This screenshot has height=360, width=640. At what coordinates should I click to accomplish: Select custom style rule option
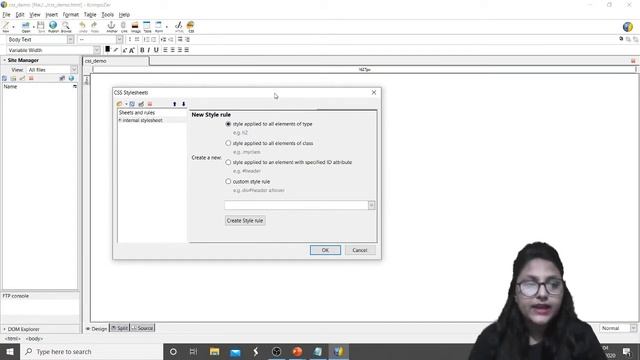(x=228, y=181)
